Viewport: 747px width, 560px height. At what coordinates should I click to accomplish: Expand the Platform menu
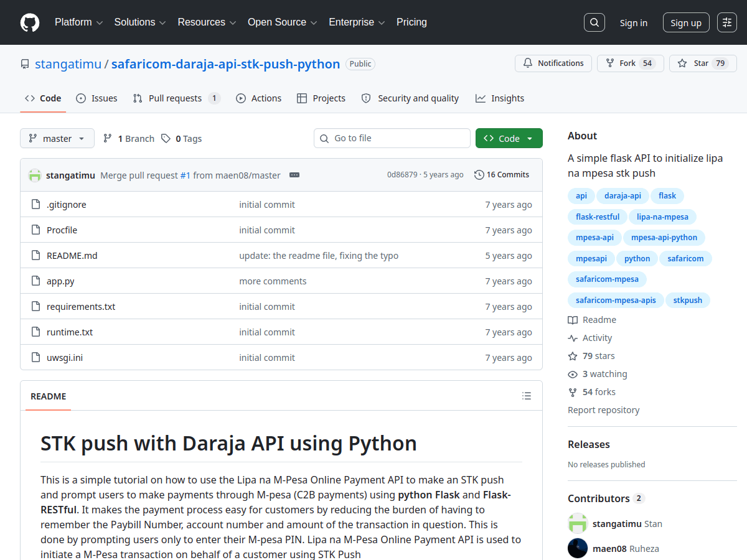coord(78,22)
